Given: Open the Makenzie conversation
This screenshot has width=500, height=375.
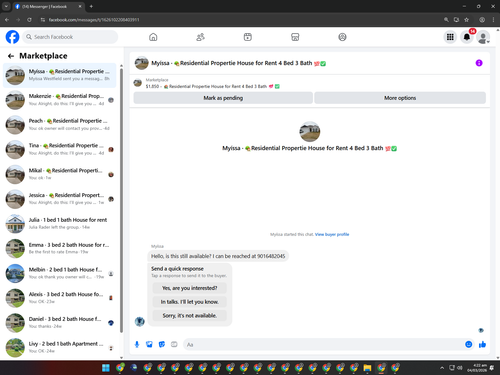Looking at the screenshot, I should (60, 100).
